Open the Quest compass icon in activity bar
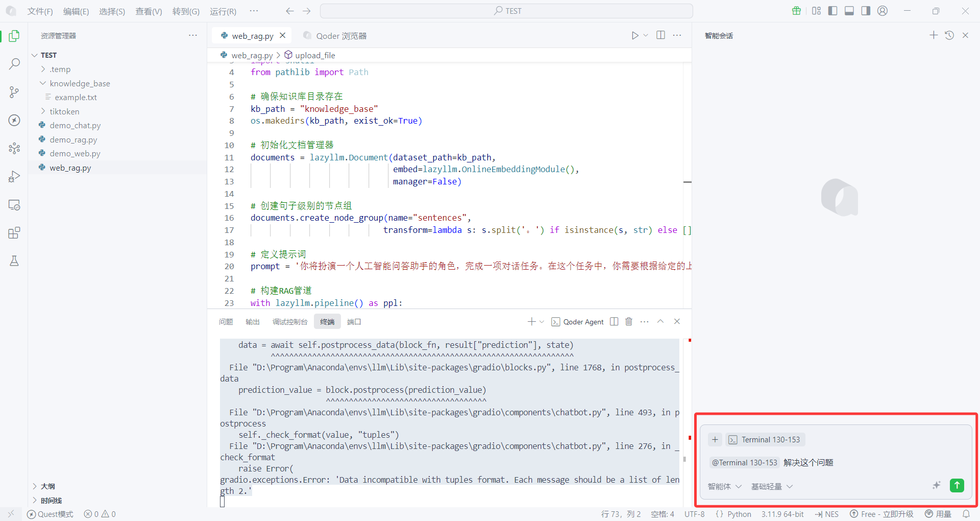Image resolution: width=980 pixels, height=521 pixels. (x=14, y=120)
